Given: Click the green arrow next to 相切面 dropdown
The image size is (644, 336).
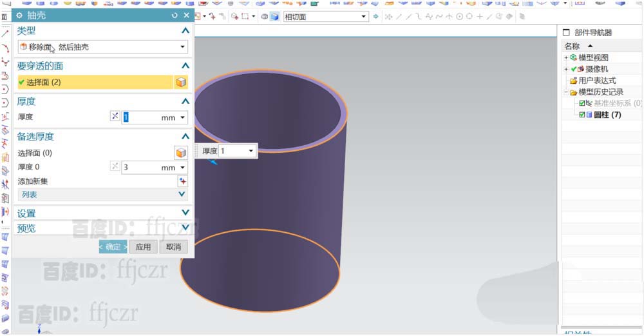Looking at the screenshot, I should [x=375, y=17].
